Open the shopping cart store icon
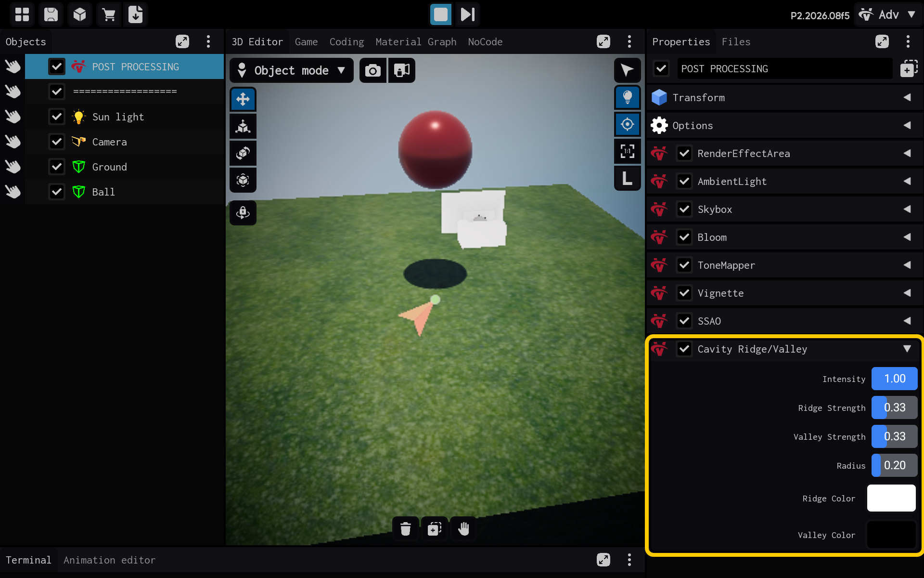Image resolution: width=924 pixels, height=578 pixels. pos(109,14)
